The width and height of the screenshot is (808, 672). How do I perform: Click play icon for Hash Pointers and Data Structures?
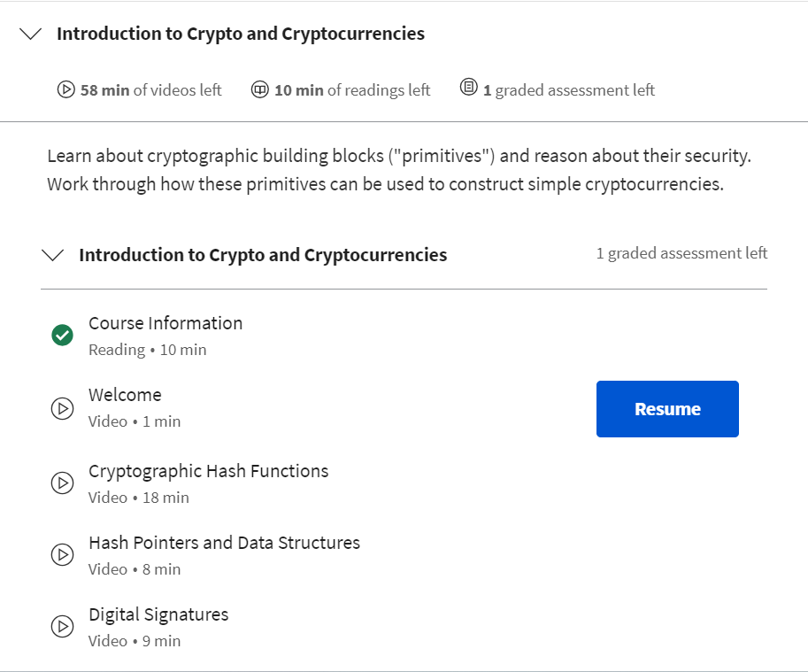62,555
